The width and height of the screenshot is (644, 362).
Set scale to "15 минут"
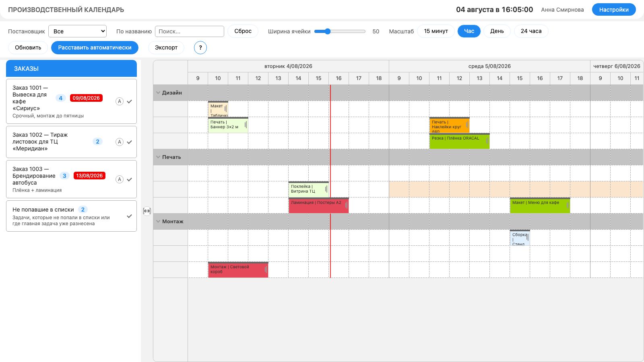436,31
